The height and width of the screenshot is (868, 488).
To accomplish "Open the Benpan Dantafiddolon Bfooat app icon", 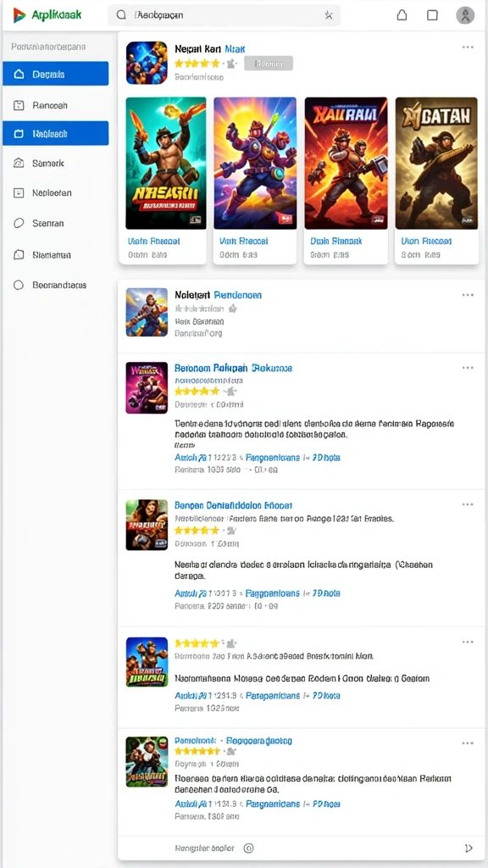I will click(147, 525).
